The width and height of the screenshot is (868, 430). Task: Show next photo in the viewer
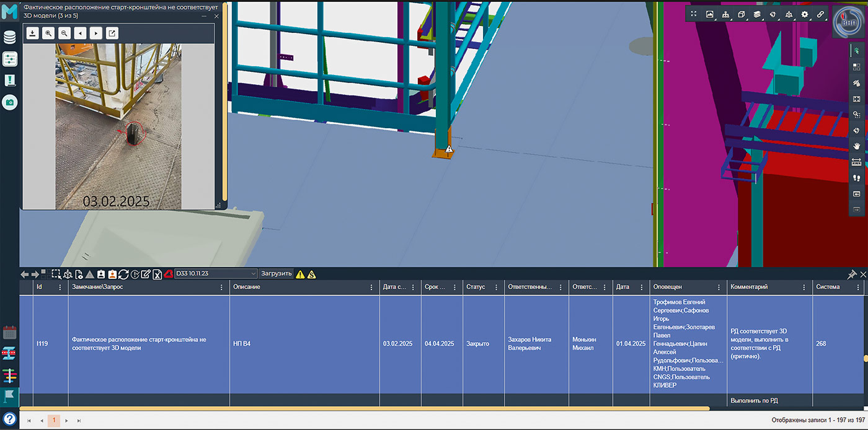(95, 33)
